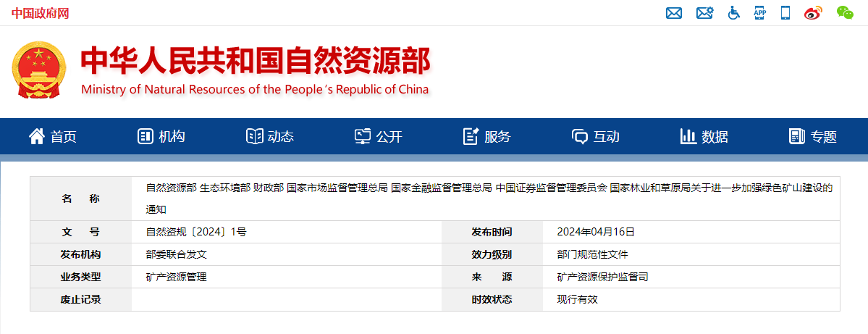Image resolution: width=868 pixels, height=334 pixels.
Task: Click the icon beside 机构
Action: (145, 136)
